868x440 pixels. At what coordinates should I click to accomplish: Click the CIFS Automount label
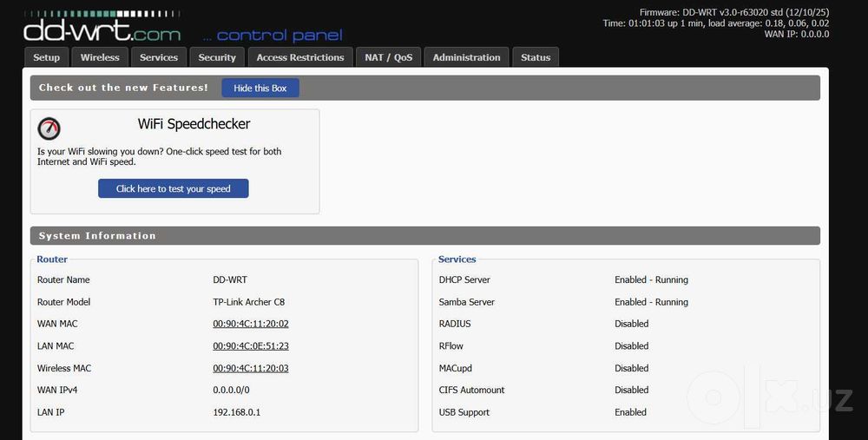pyautogui.click(x=471, y=390)
